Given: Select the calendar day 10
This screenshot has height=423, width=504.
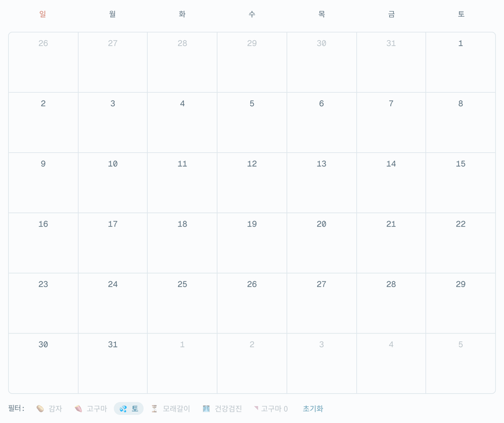Looking at the screenshot, I should click(113, 183).
